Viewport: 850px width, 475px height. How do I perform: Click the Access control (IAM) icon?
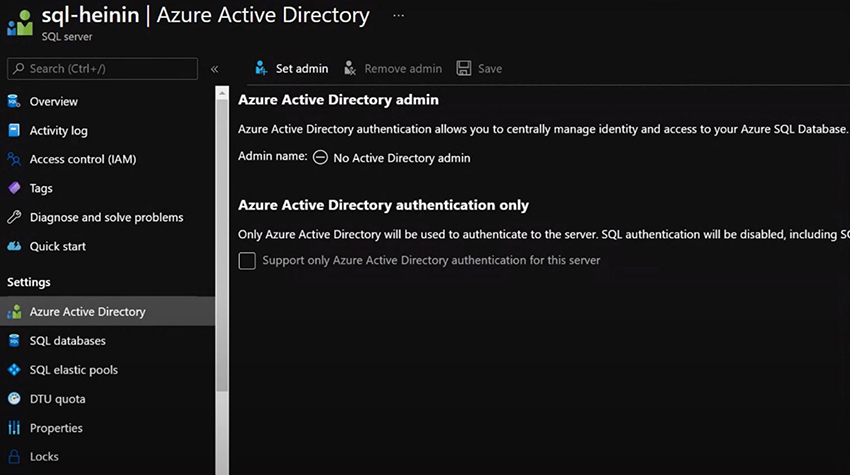tap(14, 159)
